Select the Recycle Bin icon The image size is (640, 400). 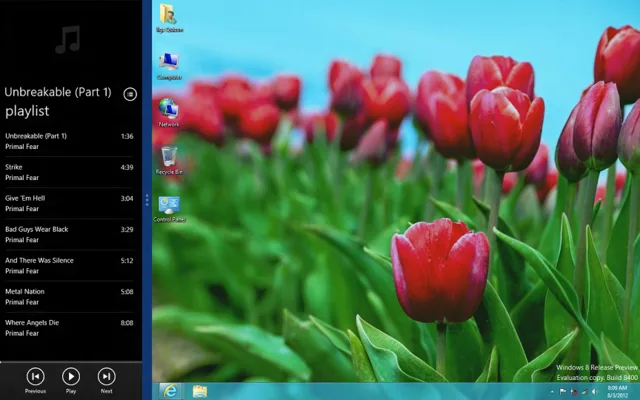click(x=169, y=160)
